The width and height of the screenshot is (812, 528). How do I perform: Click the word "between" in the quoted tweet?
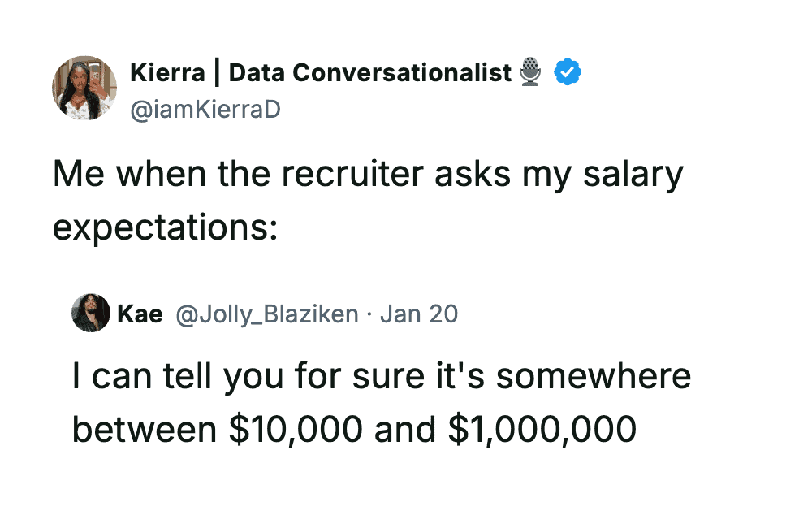pyautogui.click(x=145, y=429)
